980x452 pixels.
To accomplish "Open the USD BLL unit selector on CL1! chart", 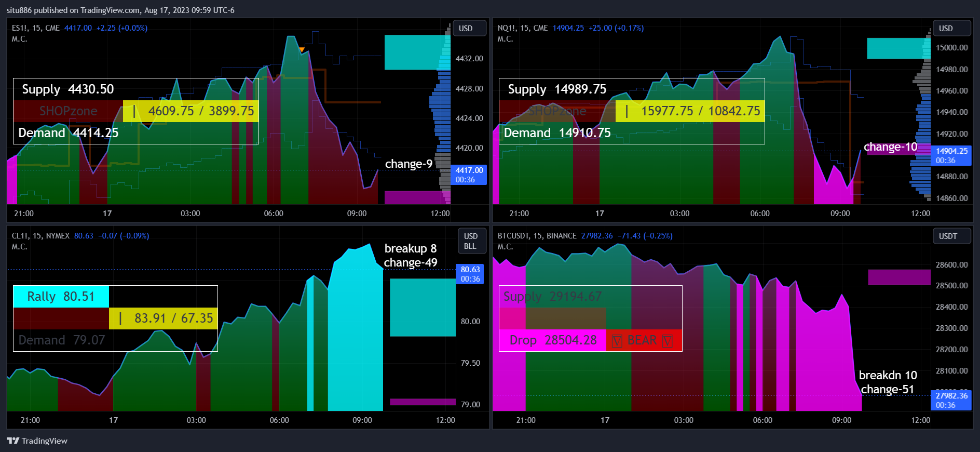I will pyautogui.click(x=472, y=241).
